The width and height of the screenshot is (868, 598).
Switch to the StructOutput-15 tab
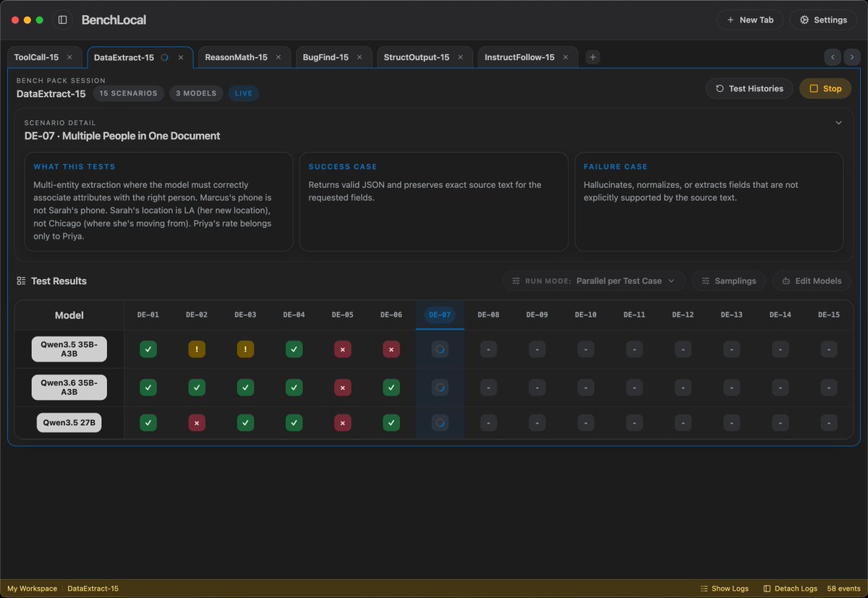(x=416, y=57)
